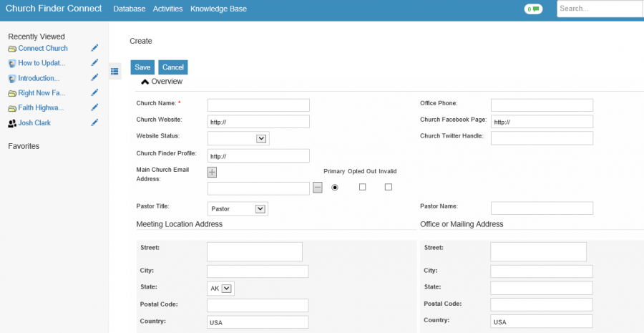Click the Cancel button
The width and height of the screenshot is (644, 333).
[173, 67]
